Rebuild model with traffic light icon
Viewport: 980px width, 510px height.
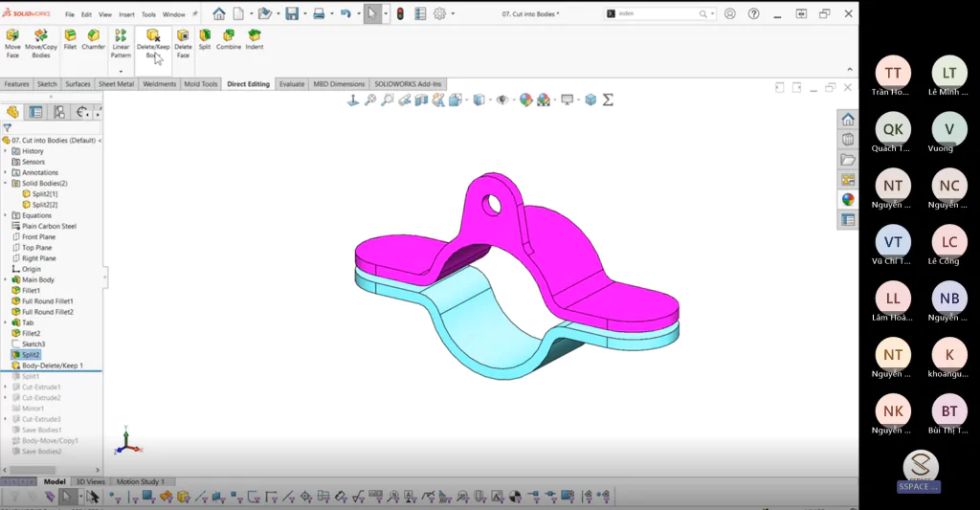coord(401,13)
